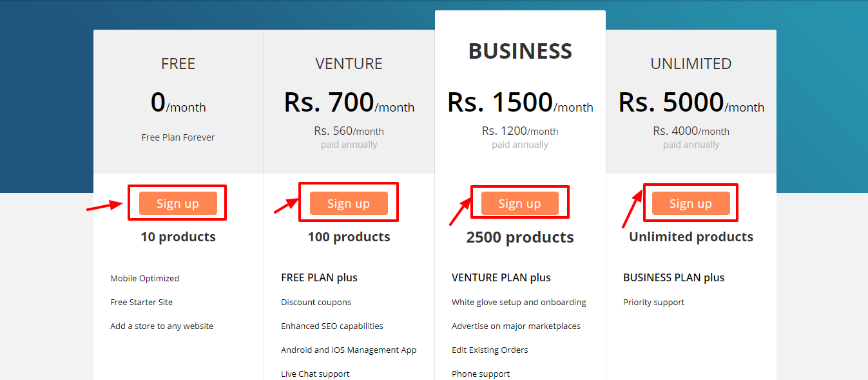Click Sign up for the FREE plan

click(x=177, y=203)
